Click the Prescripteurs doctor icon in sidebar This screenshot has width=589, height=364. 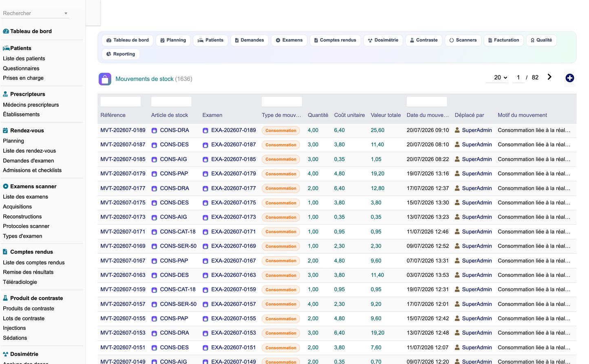click(5, 94)
